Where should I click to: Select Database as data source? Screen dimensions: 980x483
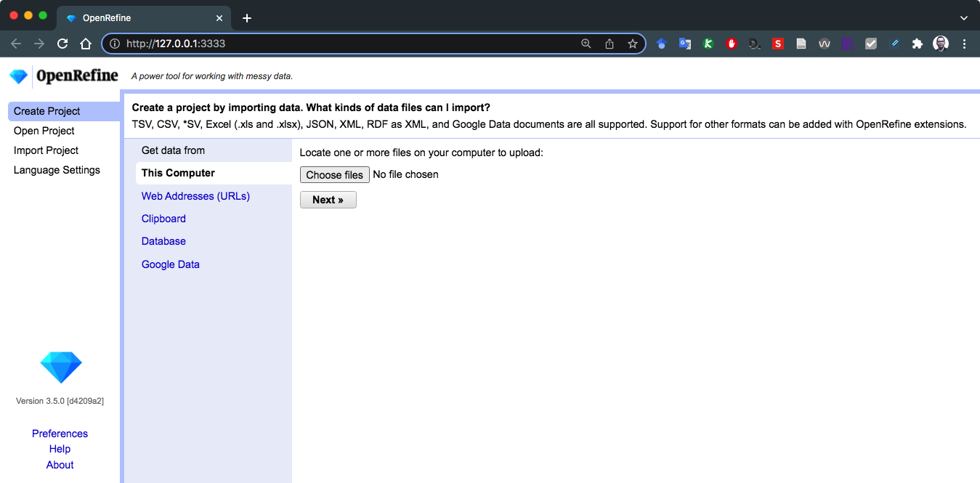[163, 241]
